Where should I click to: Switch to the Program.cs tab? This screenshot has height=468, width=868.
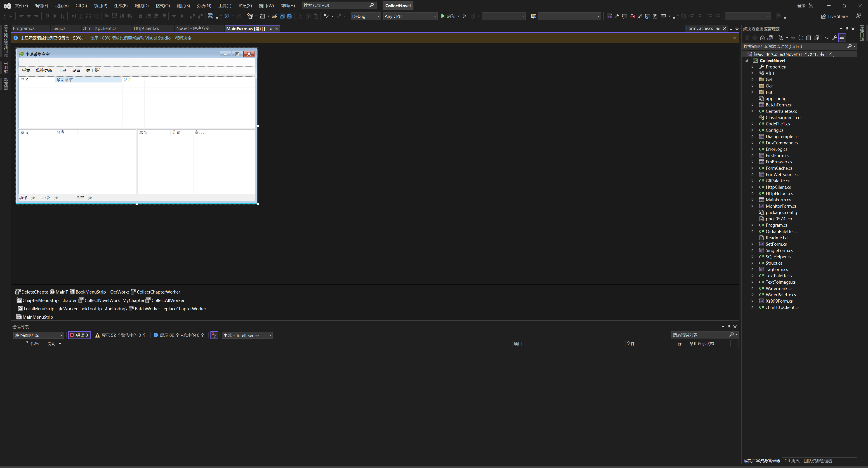(x=24, y=29)
